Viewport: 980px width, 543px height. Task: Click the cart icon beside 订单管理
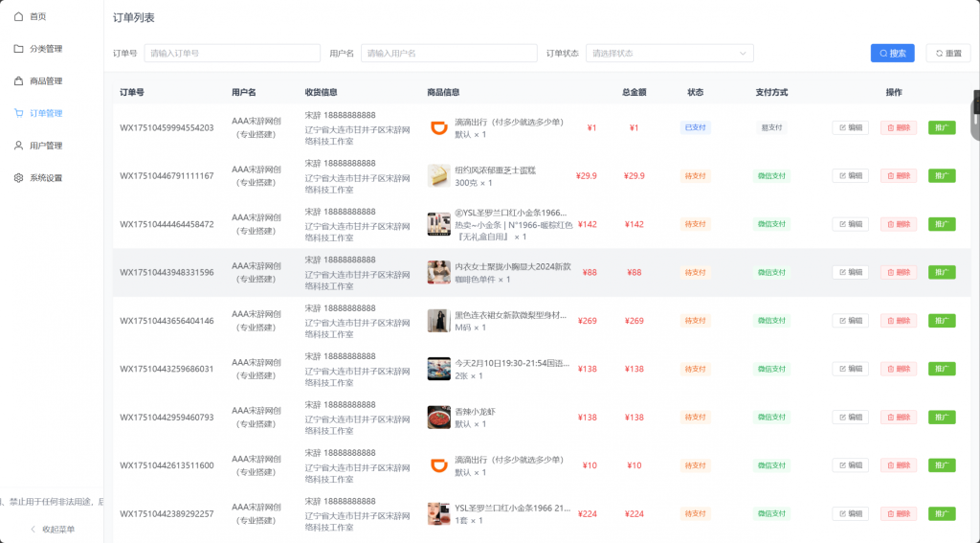[x=19, y=113]
